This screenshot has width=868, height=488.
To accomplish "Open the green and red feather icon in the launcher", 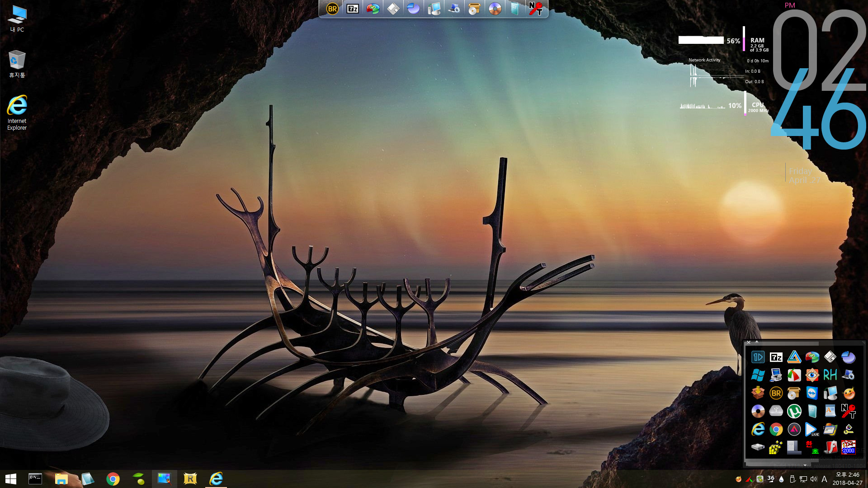I will pos(794,375).
